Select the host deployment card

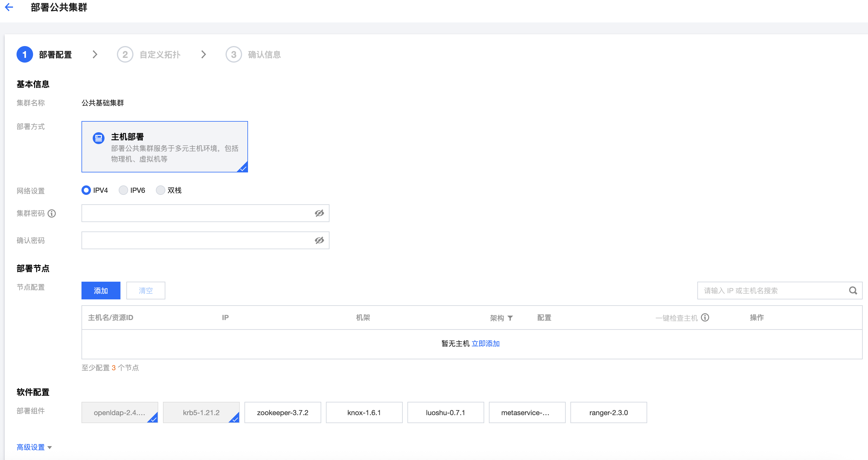(164, 147)
